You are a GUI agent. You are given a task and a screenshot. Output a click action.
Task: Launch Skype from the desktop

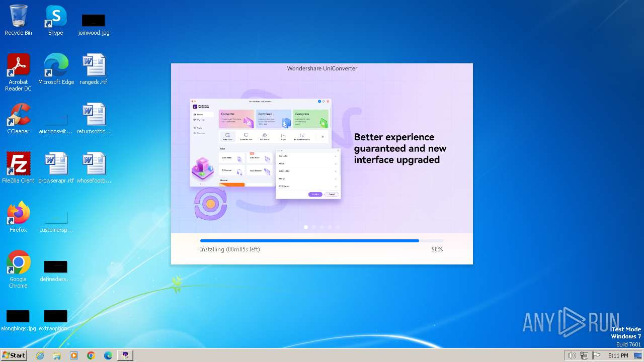tap(56, 20)
